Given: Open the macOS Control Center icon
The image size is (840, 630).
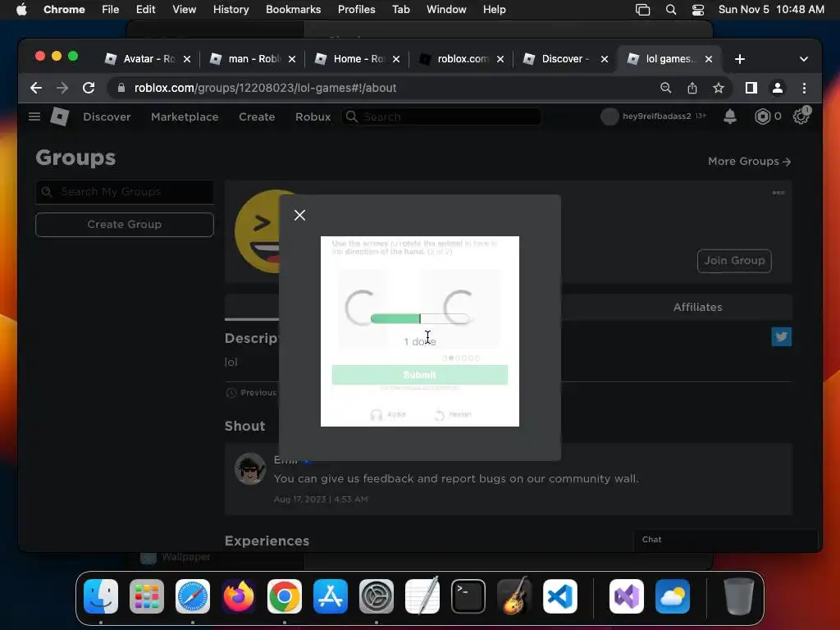Looking at the screenshot, I should [697, 10].
